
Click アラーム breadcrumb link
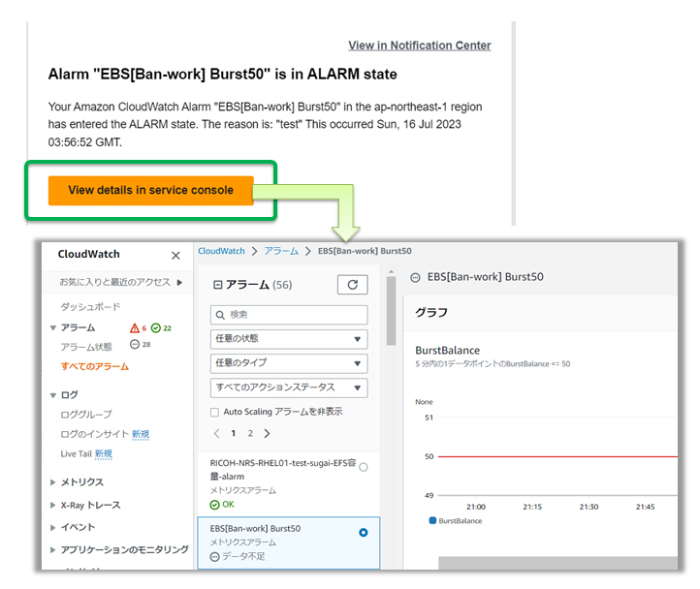[x=281, y=251]
